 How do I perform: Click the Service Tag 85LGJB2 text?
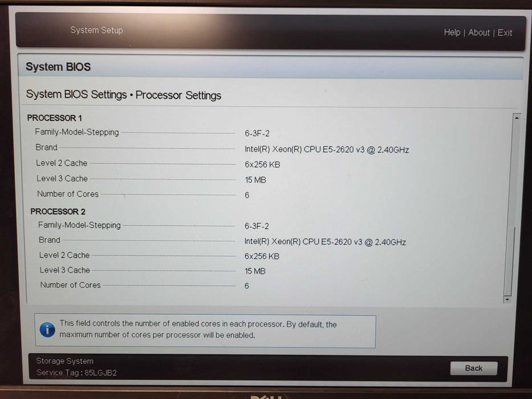pos(76,373)
